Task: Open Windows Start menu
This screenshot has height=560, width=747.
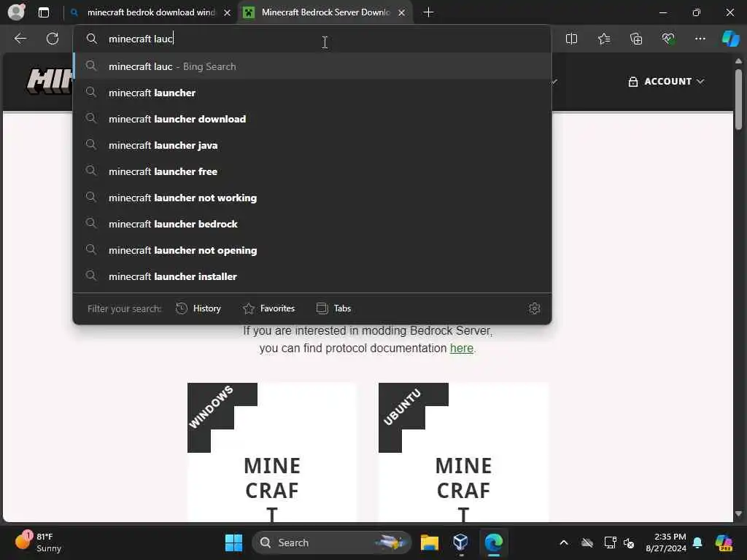Action: click(x=233, y=542)
